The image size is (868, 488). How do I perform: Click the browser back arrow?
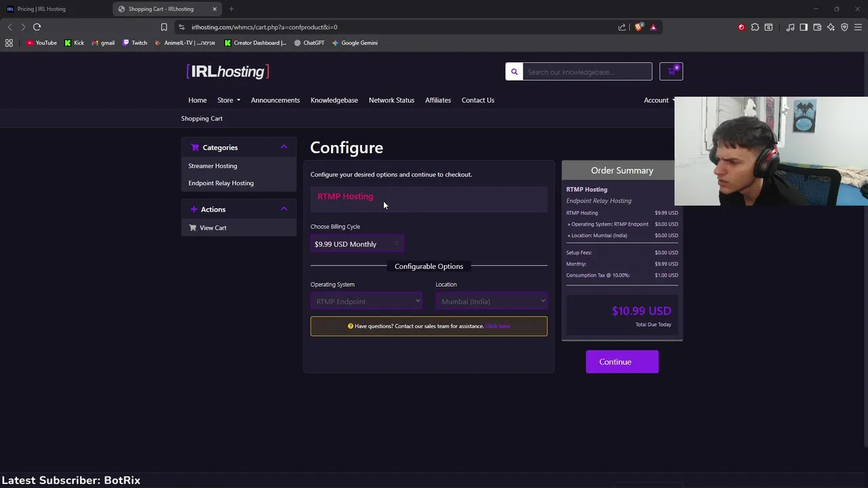(9, 27)
